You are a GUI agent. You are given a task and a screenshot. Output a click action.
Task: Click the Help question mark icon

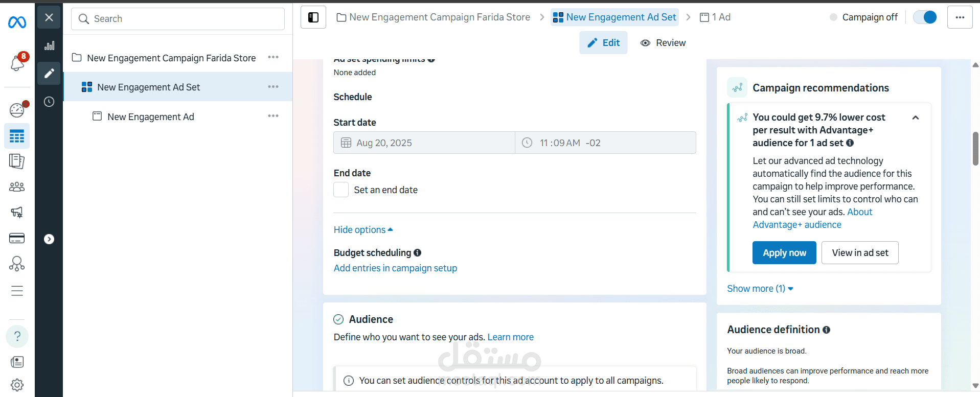(17, 336)
